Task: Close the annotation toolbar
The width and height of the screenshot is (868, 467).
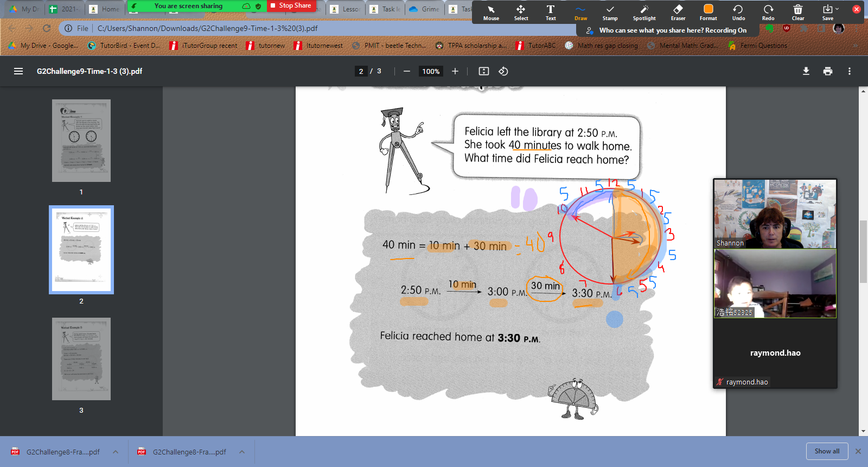Action: click(x=857, y=9)
